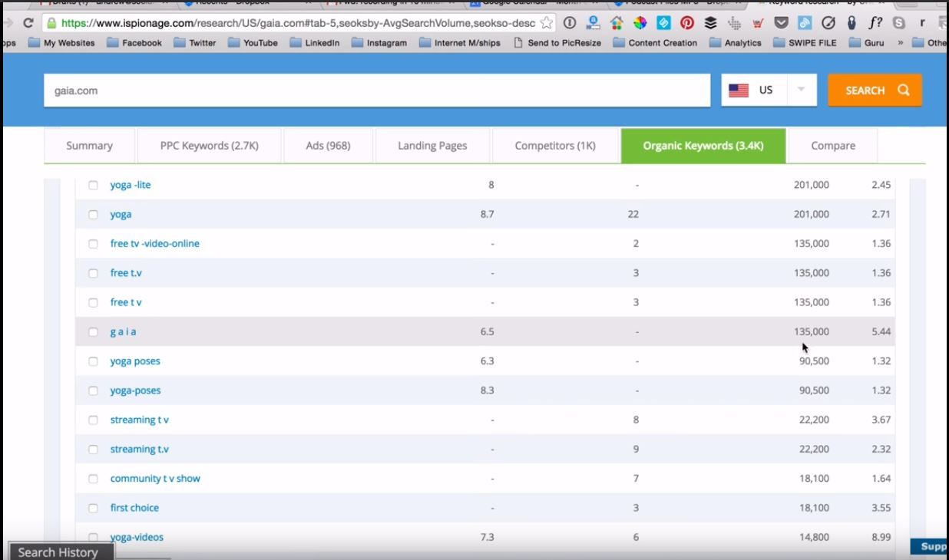Select the 'g a i a' keyword checkbox

pos(93,331)
